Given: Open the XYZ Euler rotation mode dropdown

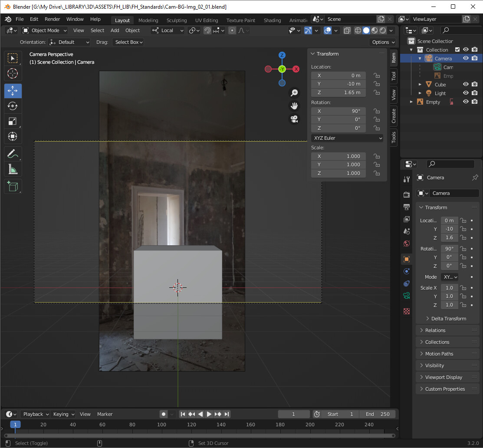Looking at the screenshot, I should coord(347,138).
